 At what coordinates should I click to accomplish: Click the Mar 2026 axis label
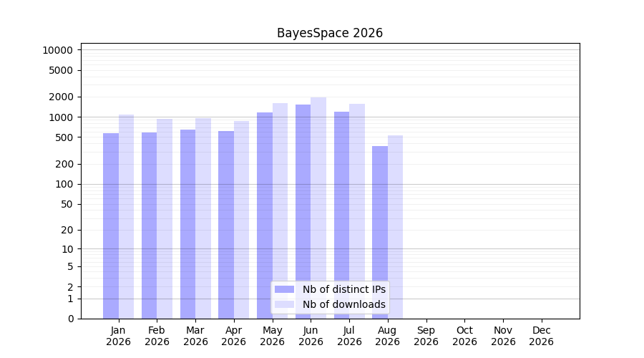point(195,336)
